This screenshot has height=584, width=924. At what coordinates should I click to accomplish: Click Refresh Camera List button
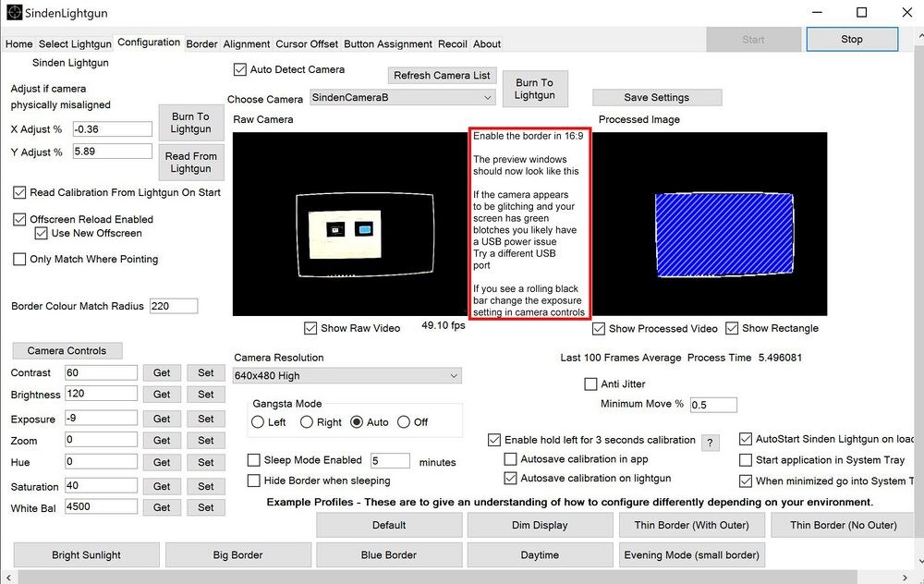coord(442,76)
